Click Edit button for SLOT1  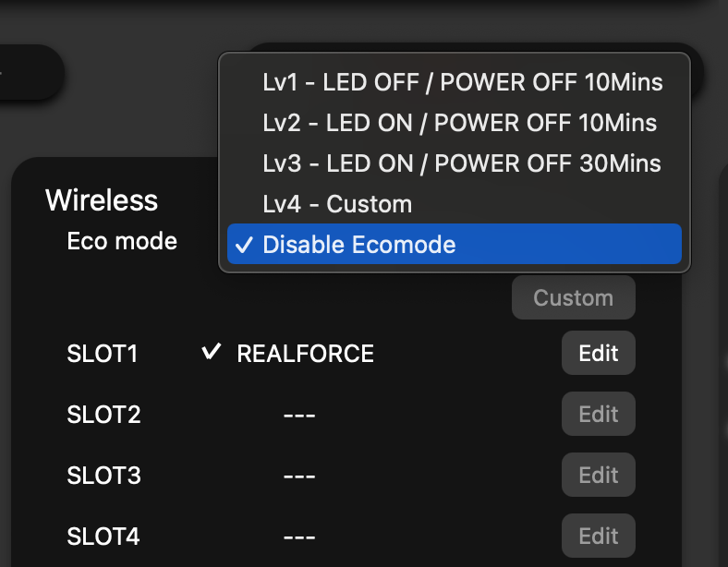(598, 353)
